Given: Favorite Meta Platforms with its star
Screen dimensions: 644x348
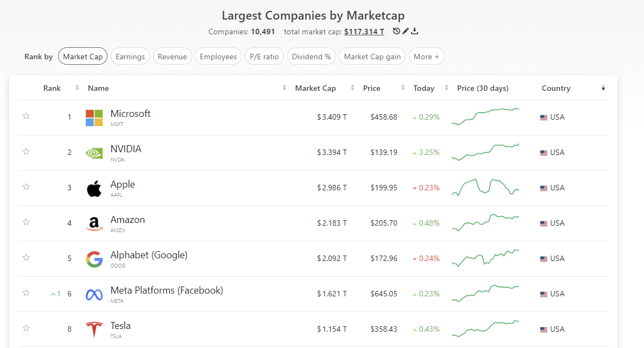Looking at the screenshot, I should point(26,293).
